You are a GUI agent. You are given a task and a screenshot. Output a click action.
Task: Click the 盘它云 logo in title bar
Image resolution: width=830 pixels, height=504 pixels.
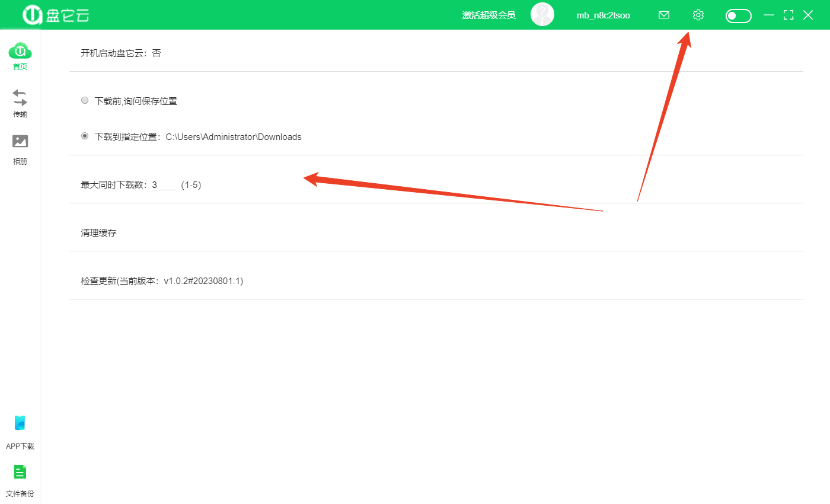[56, 15]
